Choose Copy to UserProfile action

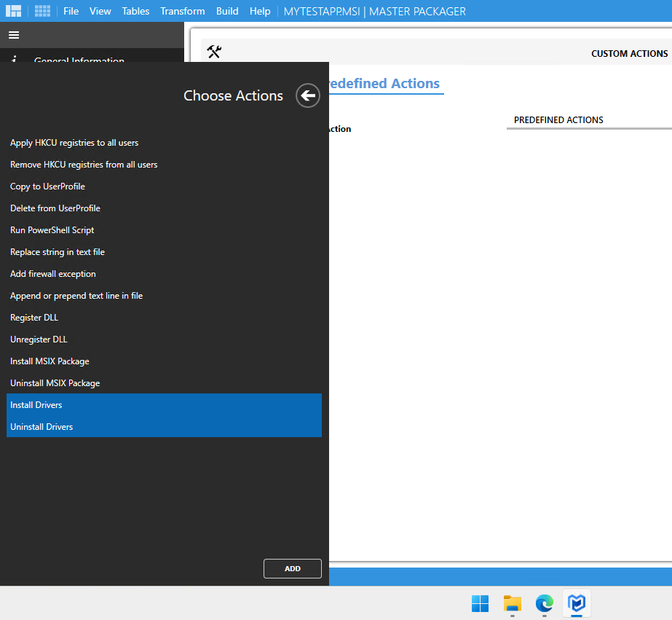pos(164,187)
